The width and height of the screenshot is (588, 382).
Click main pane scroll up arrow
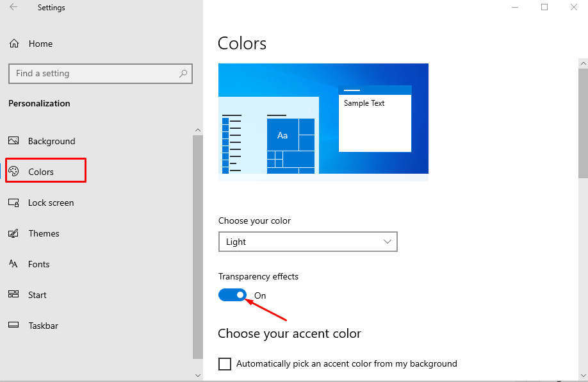pyautogui.click(x=583, y=63)
